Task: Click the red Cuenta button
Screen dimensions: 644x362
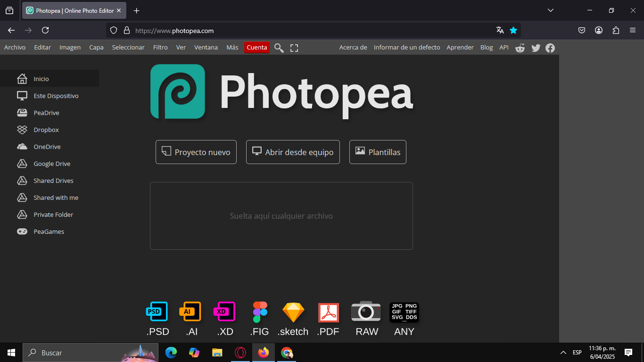Action: pos(257,47)
